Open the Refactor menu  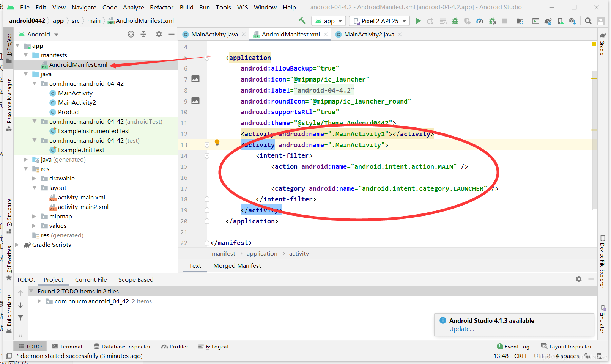[x=162, y=7]
